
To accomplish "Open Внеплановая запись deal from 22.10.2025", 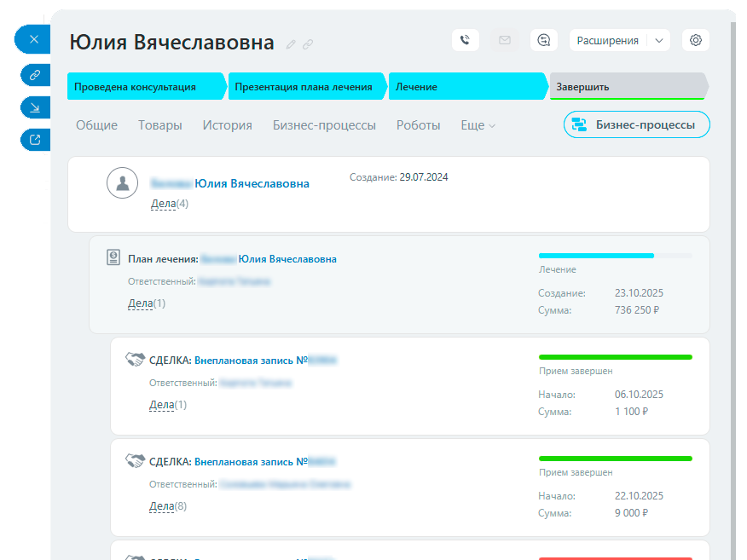I will pos(265,462).
